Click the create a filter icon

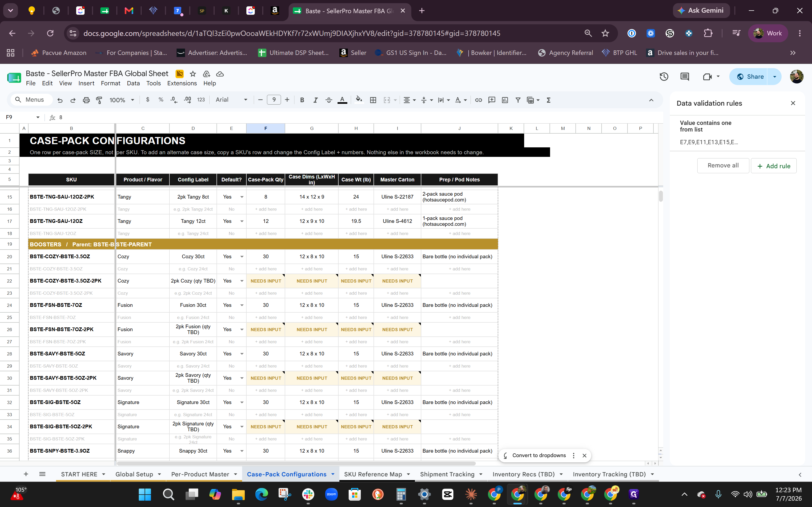(518, 100)
